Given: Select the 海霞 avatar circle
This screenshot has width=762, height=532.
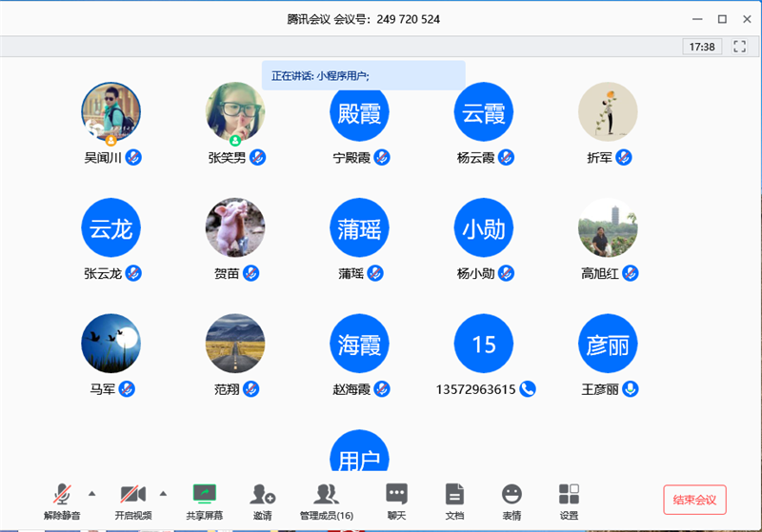Looking at the screenshot, I should (359, 344).
